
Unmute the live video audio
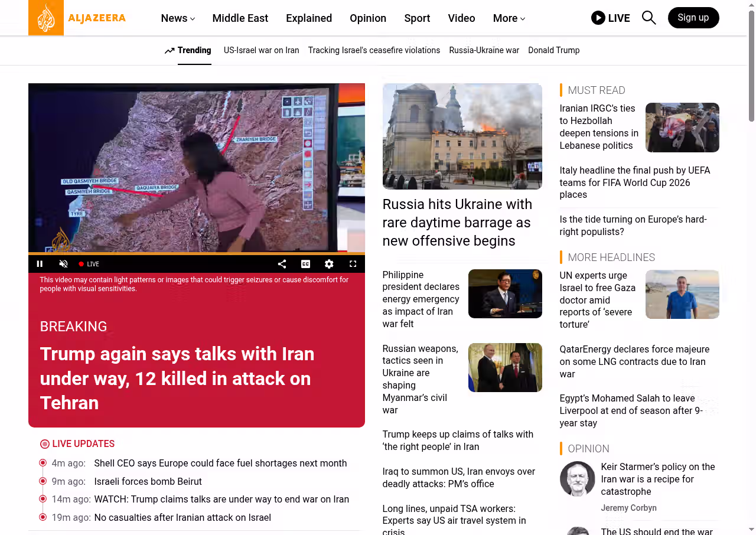pyautogui.click(x=64, y=264)
